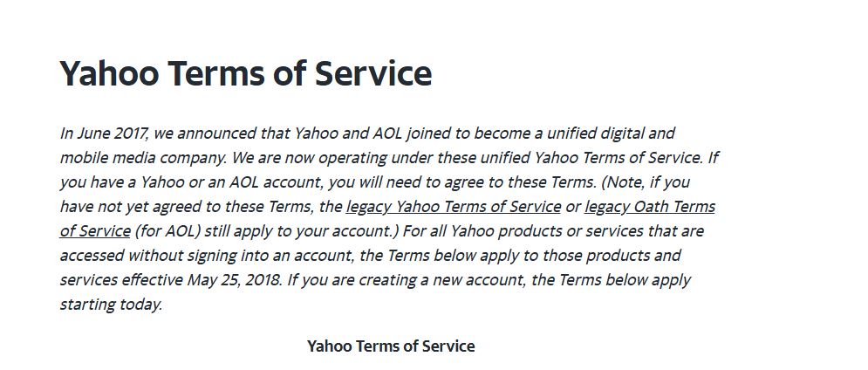Click the 'May 25, 2018' effective date
The height and width of the screenshot is (370, 868).
[x=235, y=280]
